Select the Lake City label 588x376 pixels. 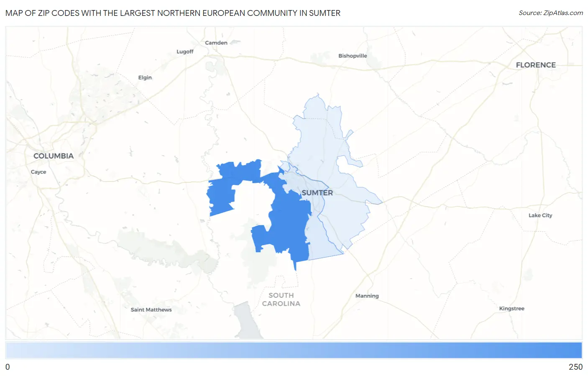click(540, 215)
